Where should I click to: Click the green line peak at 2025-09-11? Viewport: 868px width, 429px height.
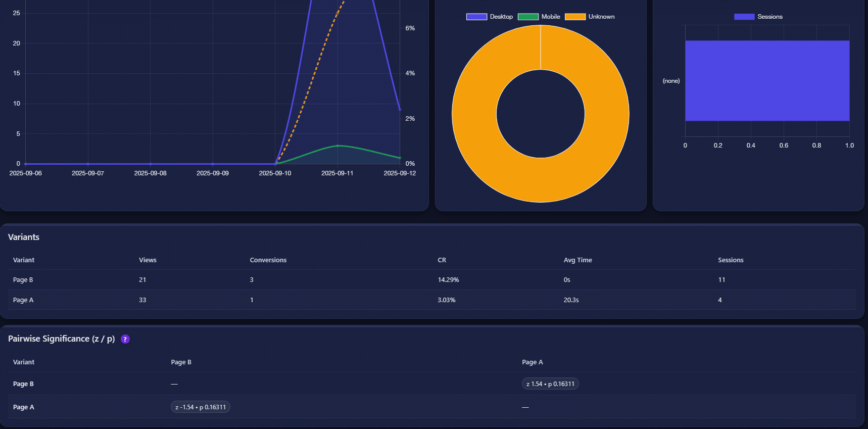pyautogui.click(x=337, y=146)
